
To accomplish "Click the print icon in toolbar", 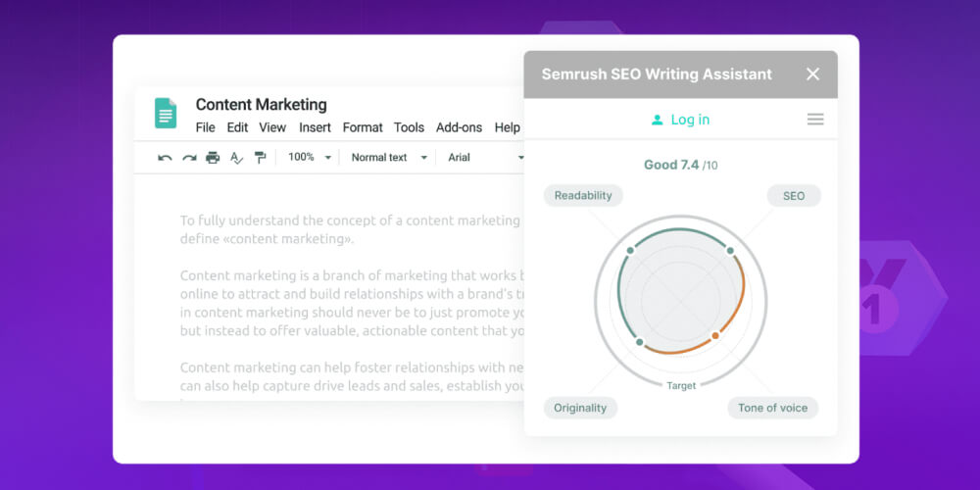I will [213, 158].
